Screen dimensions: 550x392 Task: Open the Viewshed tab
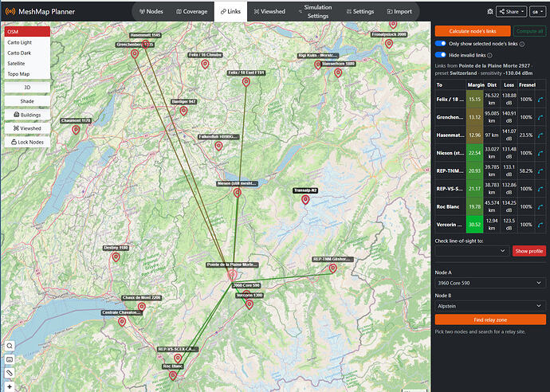click(269, 12)
